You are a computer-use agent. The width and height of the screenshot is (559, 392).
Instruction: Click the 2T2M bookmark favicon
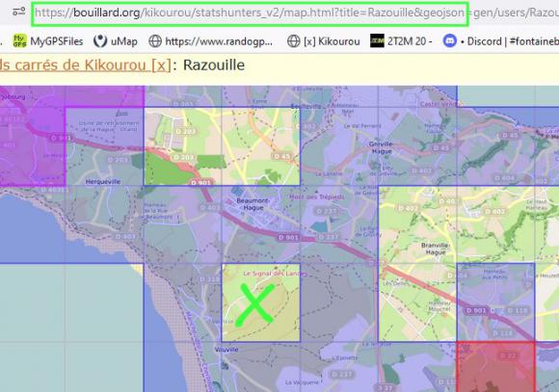point(377,41)
